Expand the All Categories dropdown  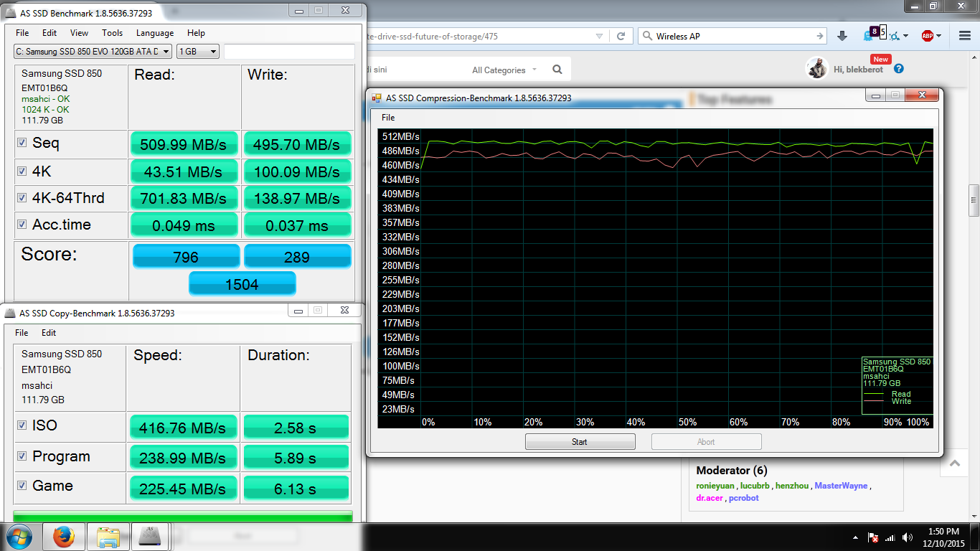tap(504, 70)
